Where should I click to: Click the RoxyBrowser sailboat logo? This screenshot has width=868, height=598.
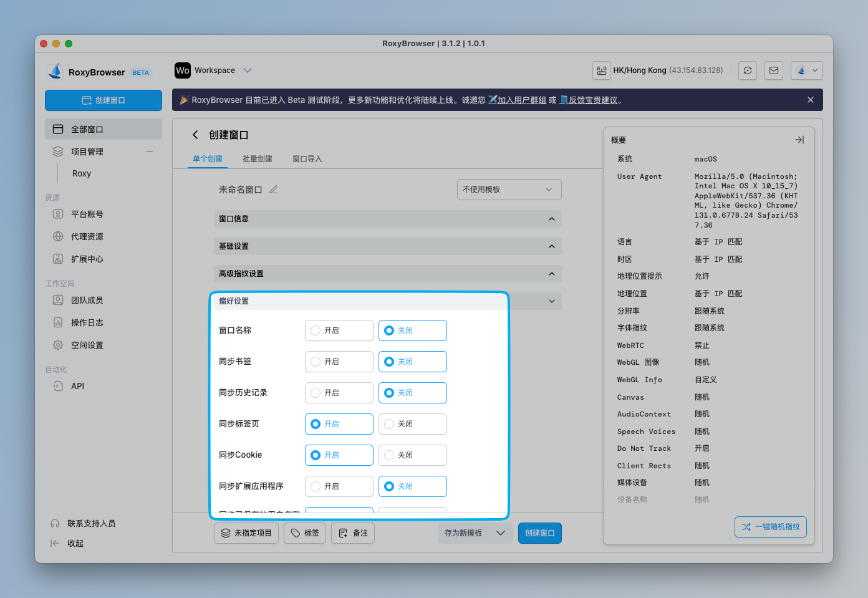pos(55,72)
